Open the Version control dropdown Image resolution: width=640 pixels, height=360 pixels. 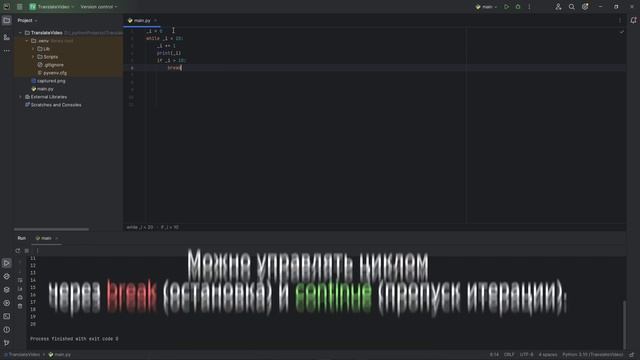99,7
